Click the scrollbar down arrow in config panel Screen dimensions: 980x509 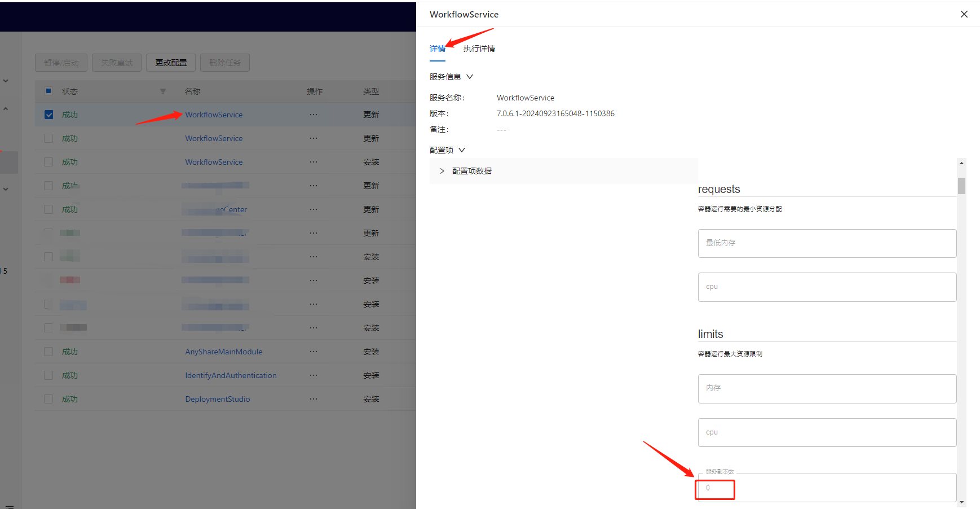pos(961,502)
